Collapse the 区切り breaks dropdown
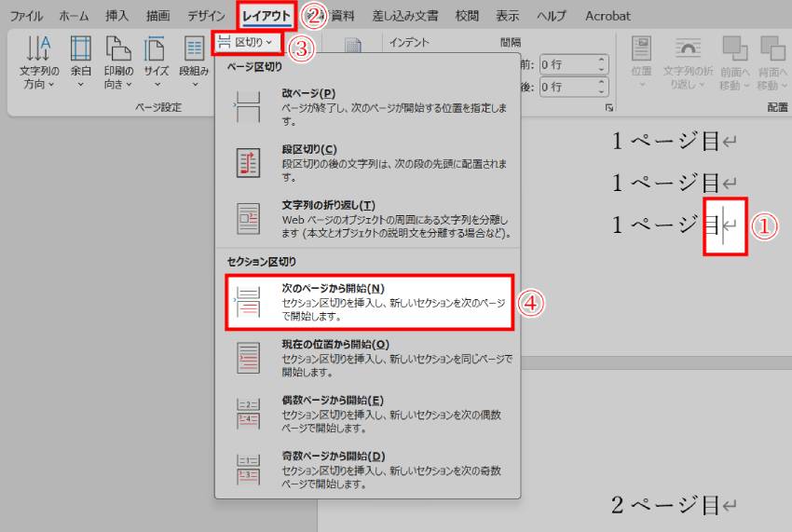Viewport: 792px width, 532px height. [247, 43]
